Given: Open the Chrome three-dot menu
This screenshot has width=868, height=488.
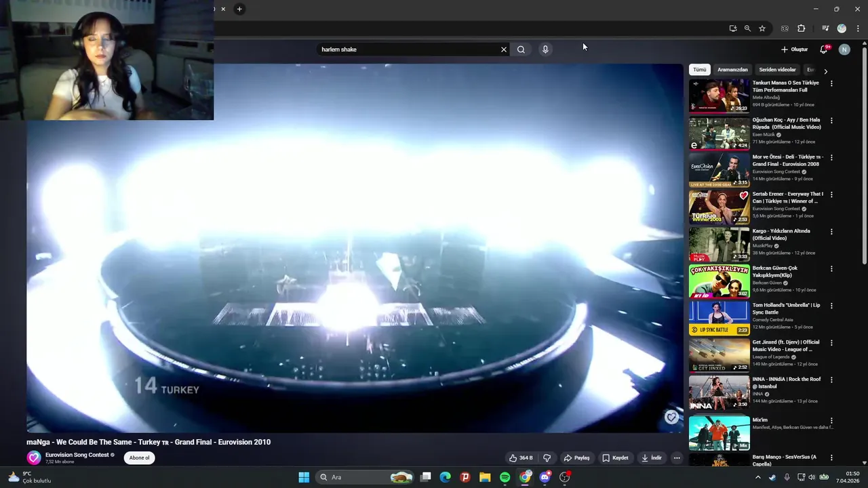Looking at the screenshot, I should click(x=858, y=28).
